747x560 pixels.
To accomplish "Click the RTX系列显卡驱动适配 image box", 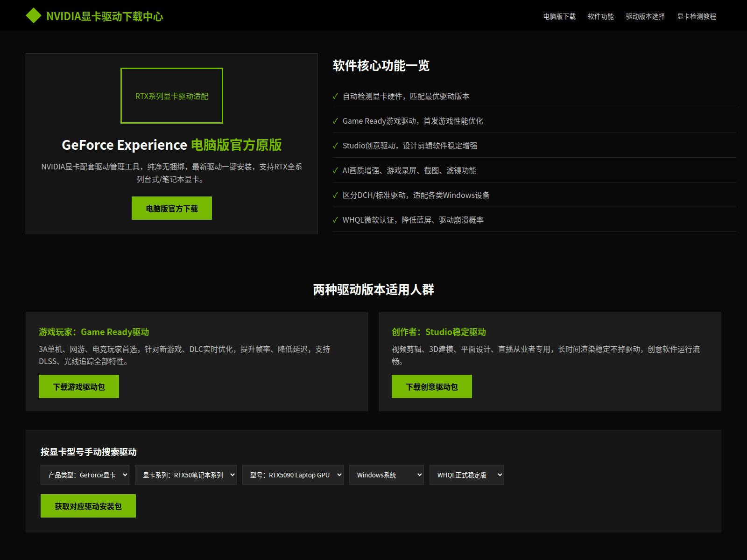I will (172, 96).
